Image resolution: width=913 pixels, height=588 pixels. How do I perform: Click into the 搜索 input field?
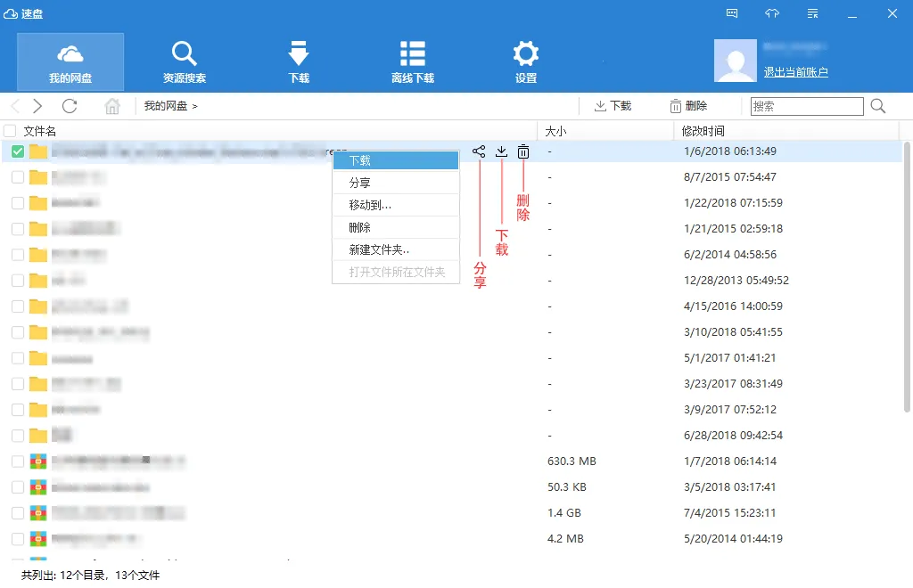point(806,106)
